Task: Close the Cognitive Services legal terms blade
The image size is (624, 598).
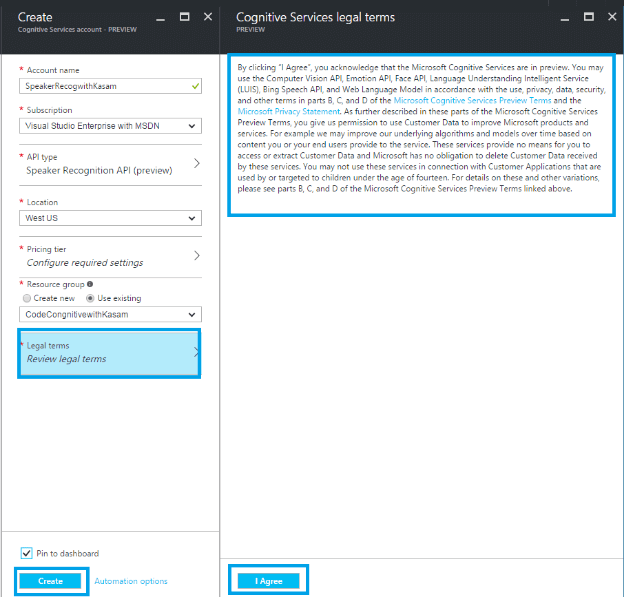Action: [x=613, y=17]
